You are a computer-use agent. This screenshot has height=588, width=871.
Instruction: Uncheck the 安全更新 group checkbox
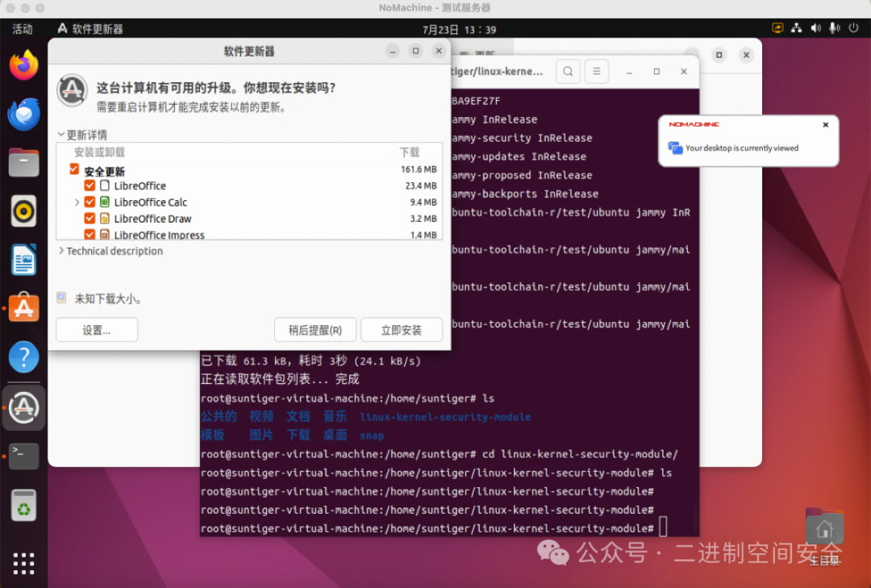pyautogui.click(x=74, y=169)
